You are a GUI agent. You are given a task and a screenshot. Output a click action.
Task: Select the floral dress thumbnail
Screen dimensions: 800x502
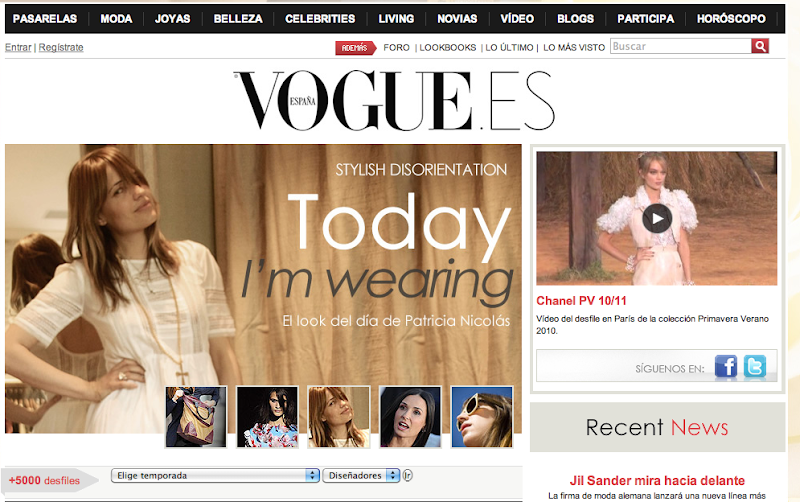pos(267,417)
